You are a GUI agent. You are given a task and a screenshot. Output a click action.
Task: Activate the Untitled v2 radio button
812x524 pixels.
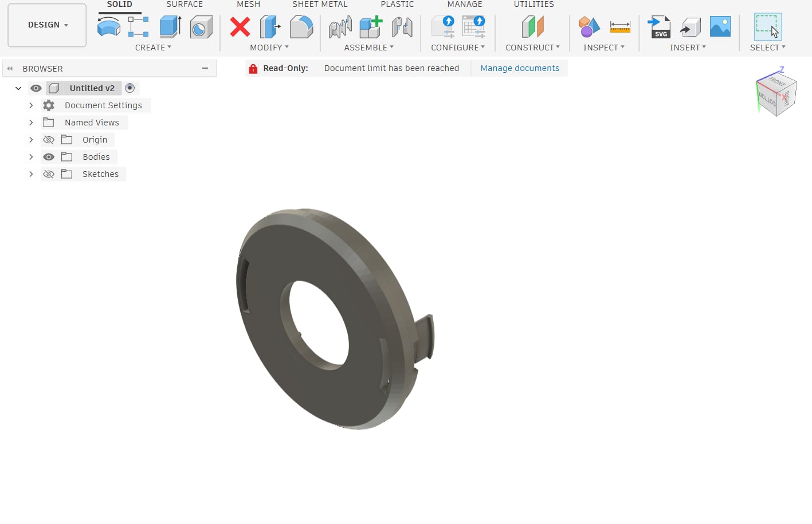(130, 88)
